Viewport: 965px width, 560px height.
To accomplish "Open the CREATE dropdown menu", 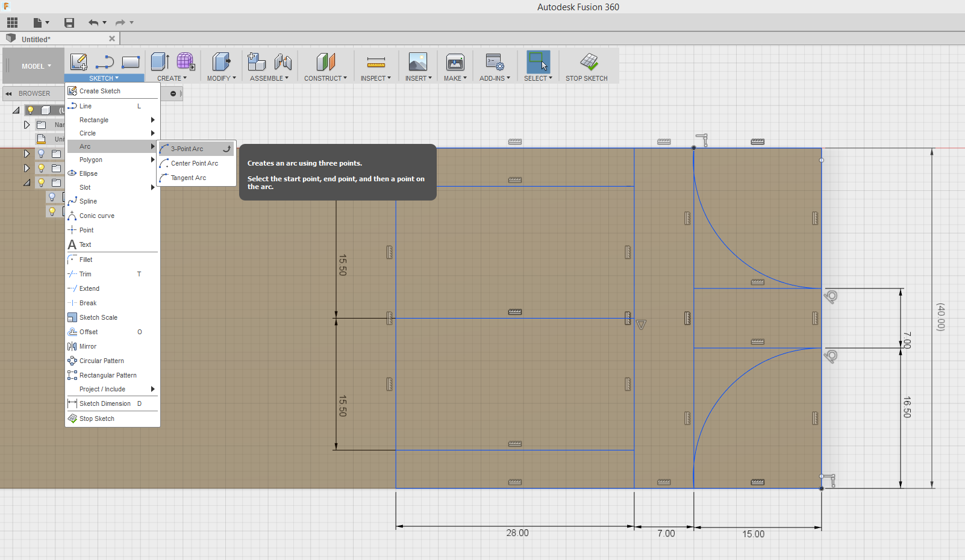I will point(172,78).
